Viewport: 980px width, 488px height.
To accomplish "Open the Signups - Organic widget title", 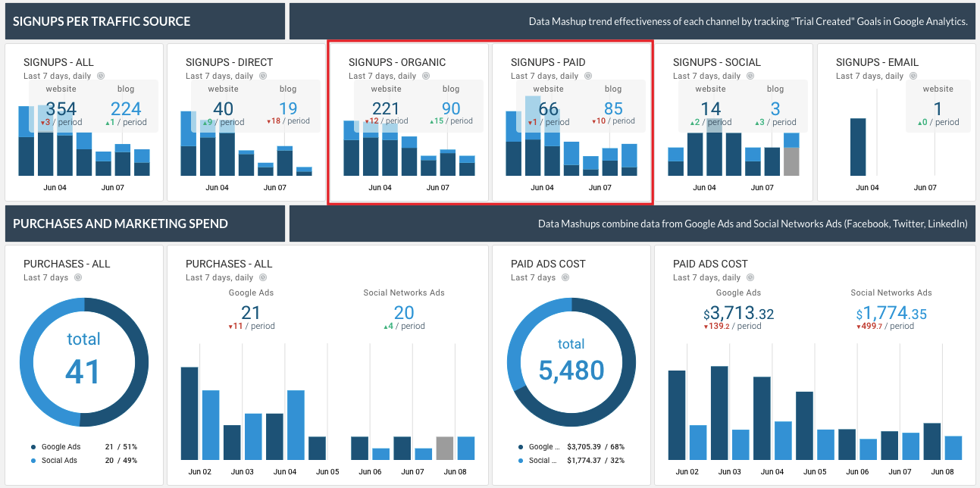I will [x=397, y=62].
